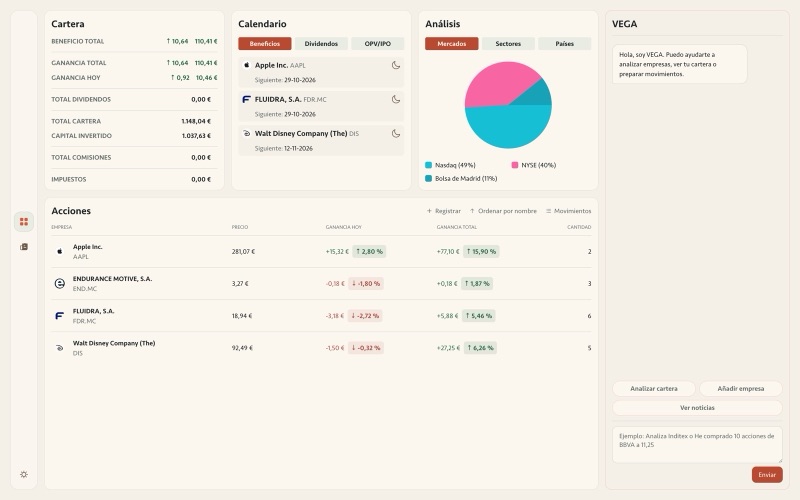
Task: Click Registrar to add a transaction
Action: click(x=443, y=211)
